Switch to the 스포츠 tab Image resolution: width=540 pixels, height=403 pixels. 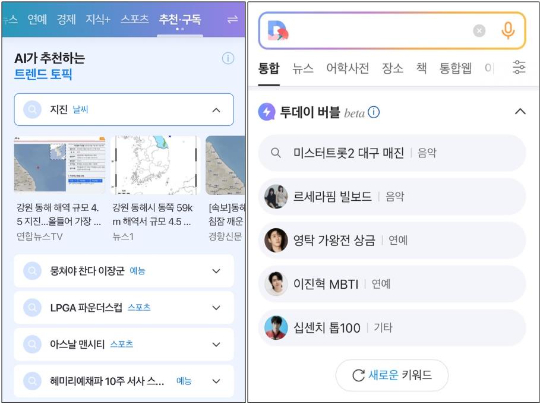134,19
